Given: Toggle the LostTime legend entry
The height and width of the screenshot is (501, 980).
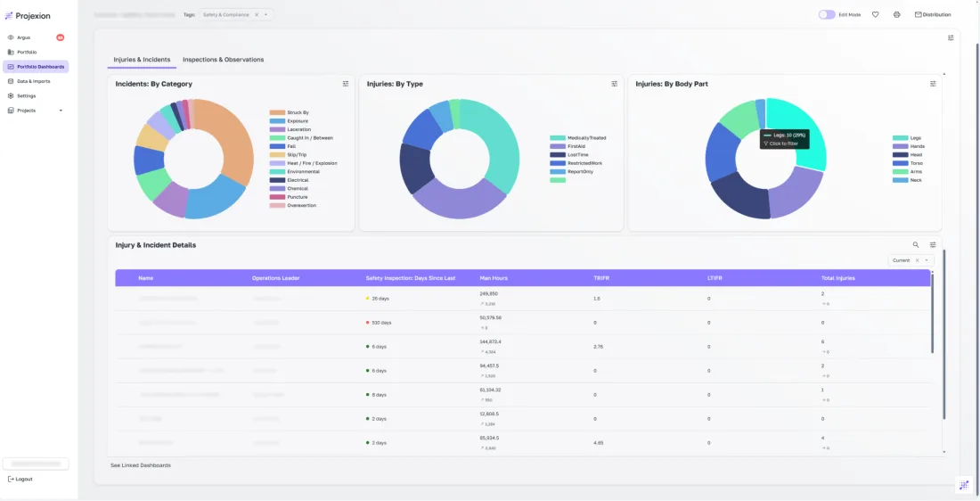Looking at the screenshot, I should 568,154.
